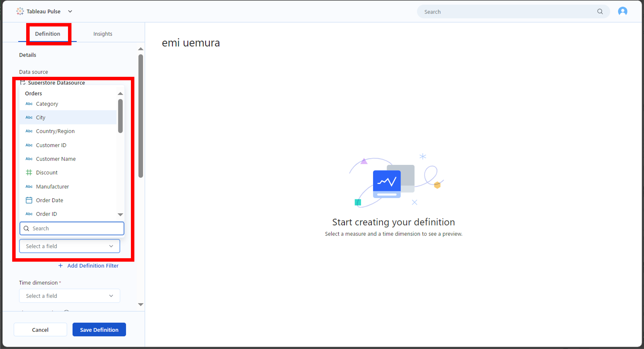Click the number hash icon beside Discount
The height and width of the screenshot is (349, 644).
29,173
